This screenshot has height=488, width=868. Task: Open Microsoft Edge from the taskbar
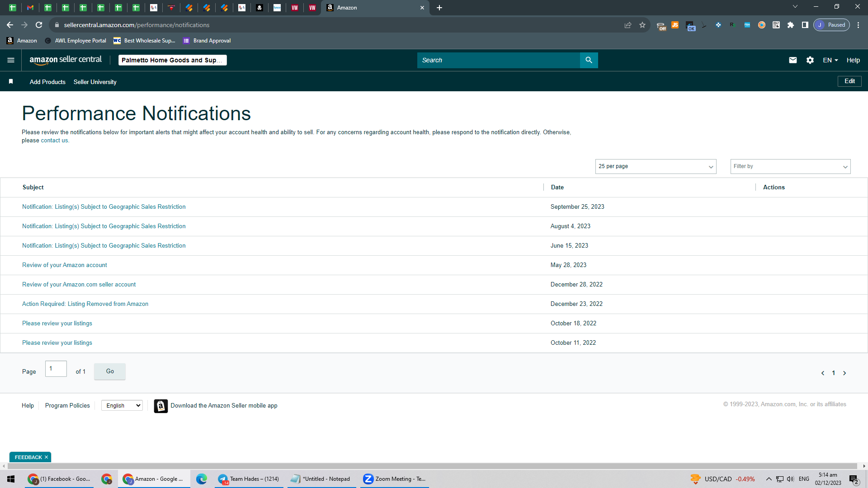pyautogui.click(x=201, y=479)
